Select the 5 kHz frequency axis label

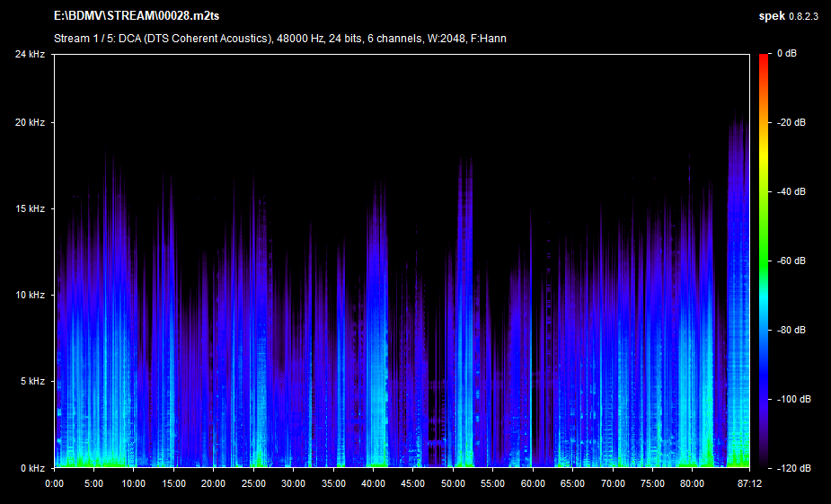coord(33,382)
